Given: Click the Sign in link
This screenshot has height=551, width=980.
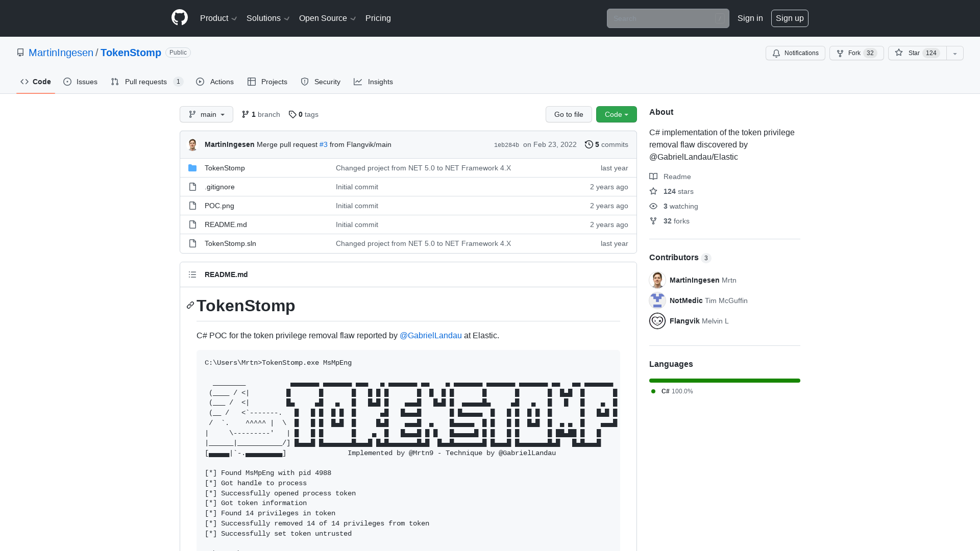Looking at the screenshot, I should tap(750, 18).
